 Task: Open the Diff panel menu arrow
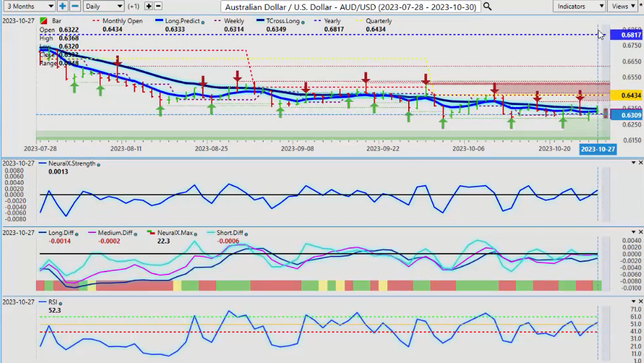click(x=634, y=232)
